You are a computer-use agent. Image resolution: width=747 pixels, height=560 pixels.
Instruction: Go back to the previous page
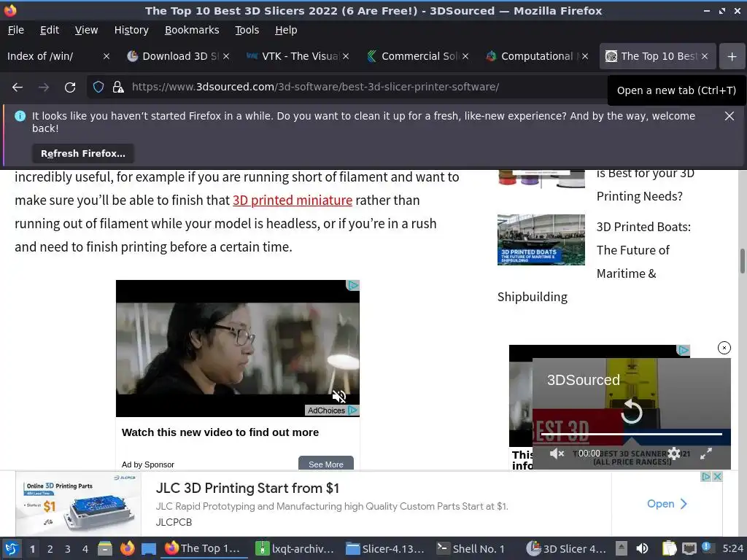[x=18, y=87]
